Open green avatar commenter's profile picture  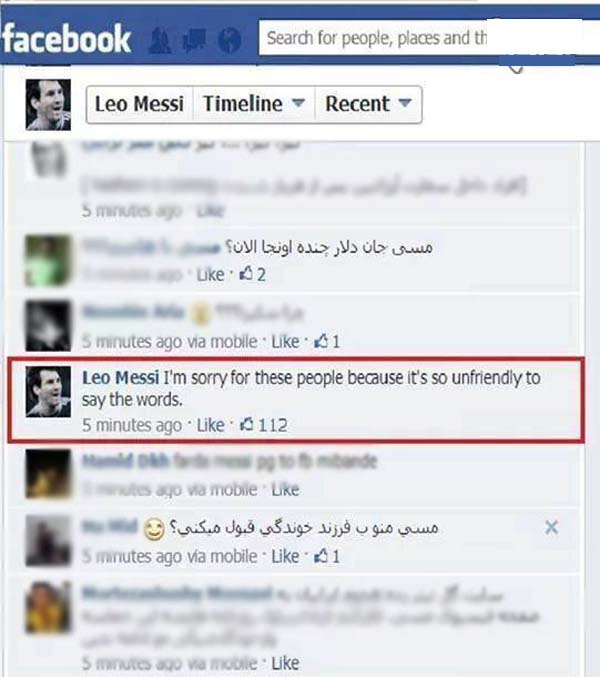pyautogui.click(x=48, y=261)
